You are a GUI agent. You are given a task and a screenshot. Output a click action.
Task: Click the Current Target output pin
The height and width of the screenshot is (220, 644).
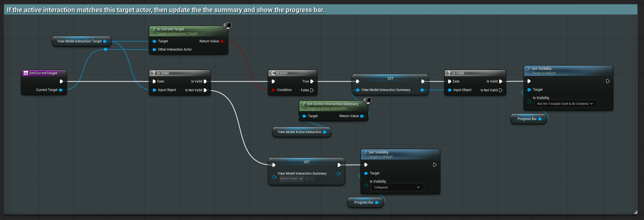point(61,90)
